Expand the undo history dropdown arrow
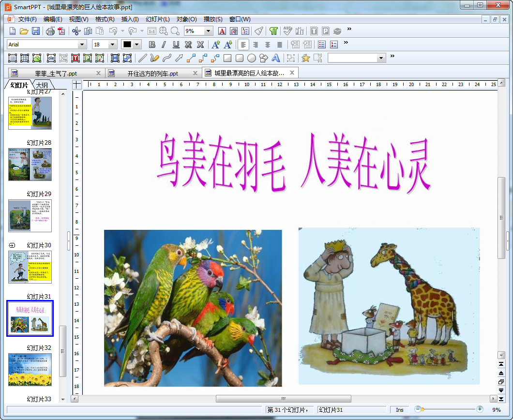 tap(123, 31)
